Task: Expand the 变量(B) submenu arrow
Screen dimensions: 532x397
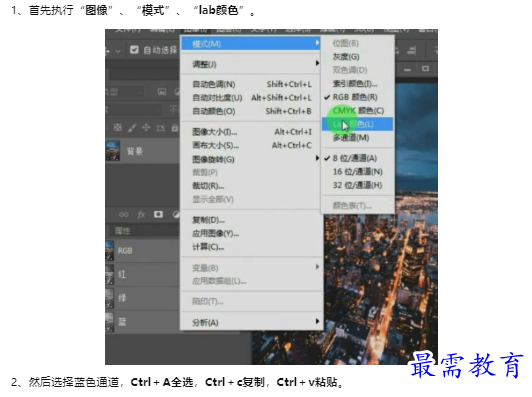Action: click(317, 267)
